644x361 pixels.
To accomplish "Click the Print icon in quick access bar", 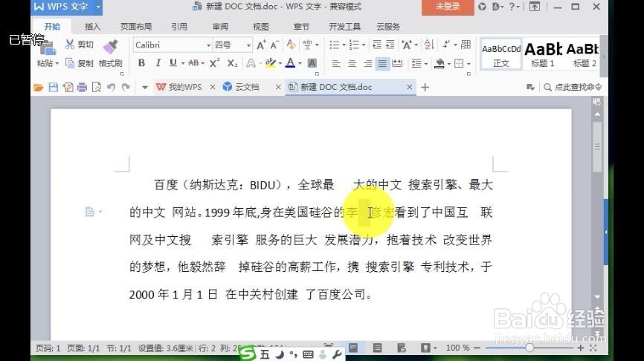I will tap(82, 88).
